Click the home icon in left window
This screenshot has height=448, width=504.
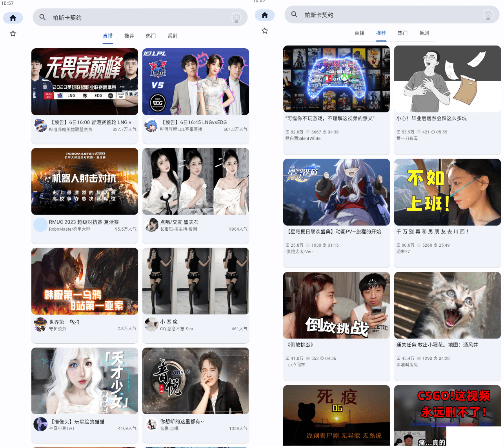pos(13,18)
